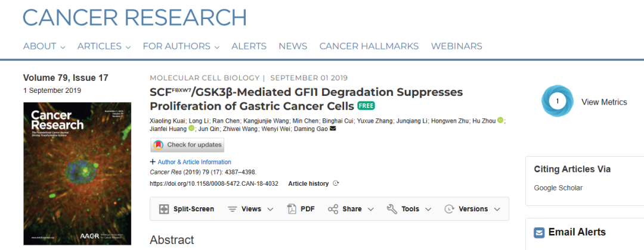Expand the FOR AUTHORS menu
The width and height of the screenshot is (644, 250).
pos(181,46)
